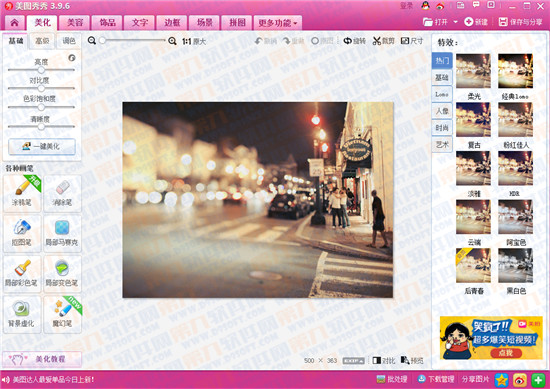Switch to the 文字 tab

click(140, 23)
